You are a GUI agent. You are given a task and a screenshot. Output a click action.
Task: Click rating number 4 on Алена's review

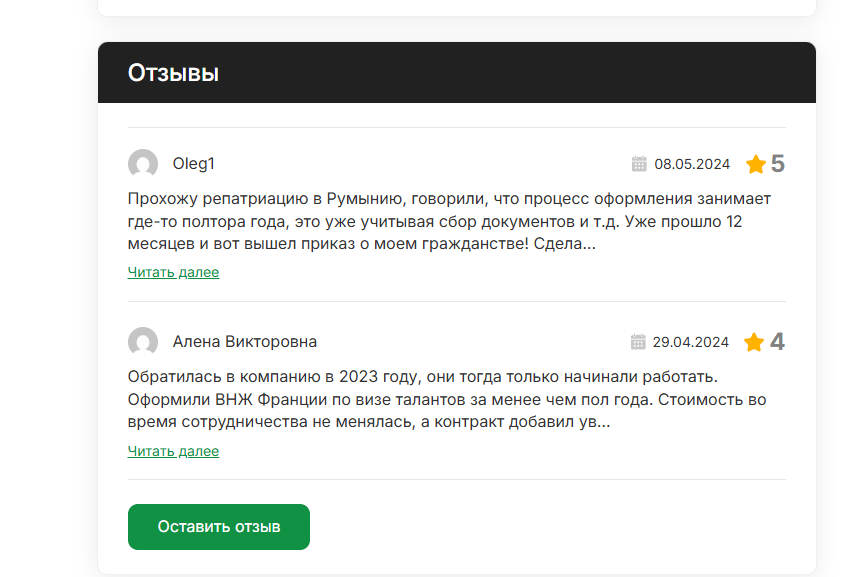pyautogui.click(x=777, y=342)
